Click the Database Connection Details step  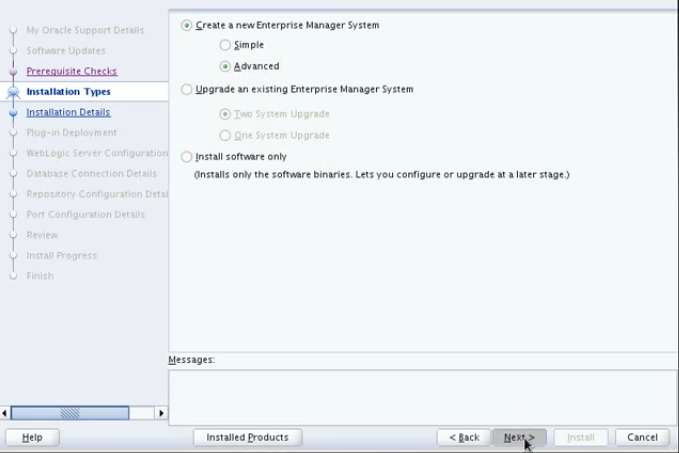pyautogui.click(x=91, y=174)
